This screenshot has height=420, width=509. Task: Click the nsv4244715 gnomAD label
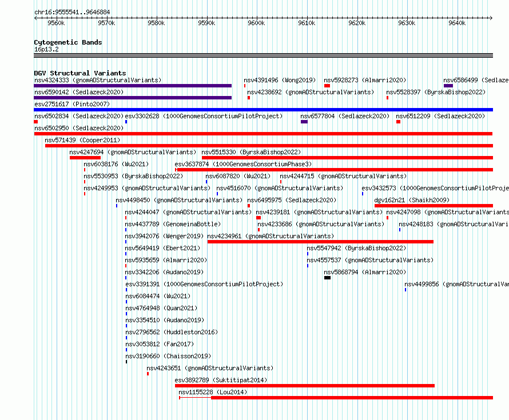click(344, 176)
